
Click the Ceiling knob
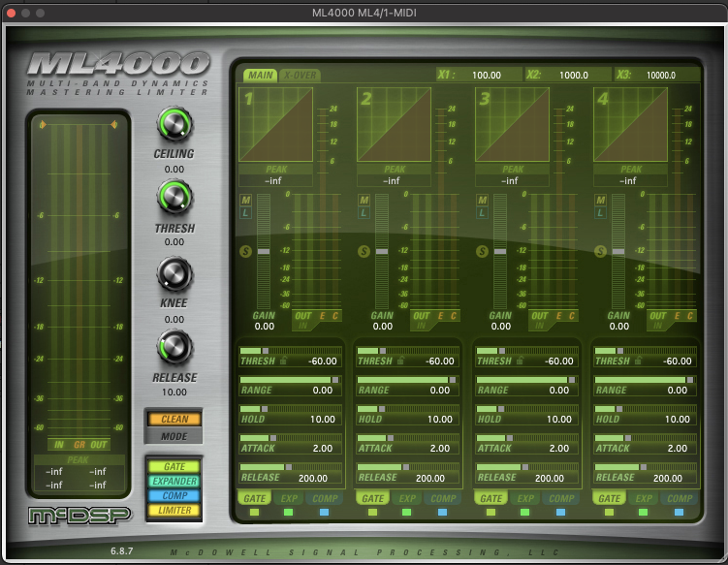pos(174,124)
